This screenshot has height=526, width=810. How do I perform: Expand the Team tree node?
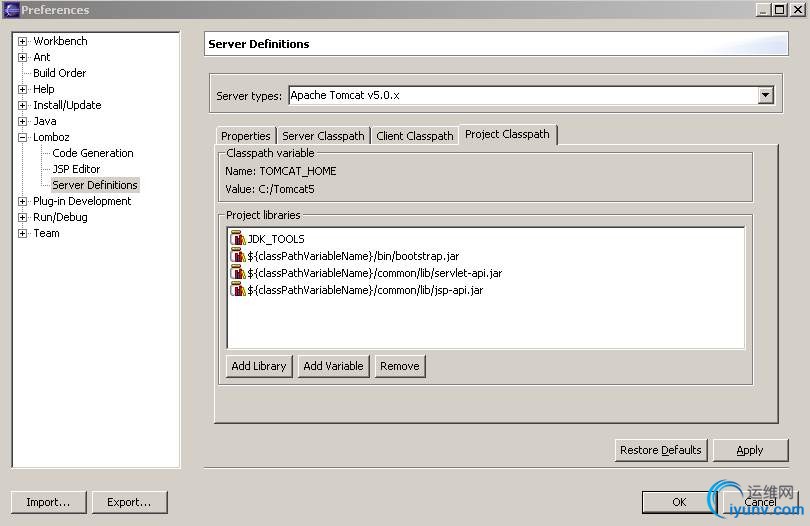click(x=22, y=234)
